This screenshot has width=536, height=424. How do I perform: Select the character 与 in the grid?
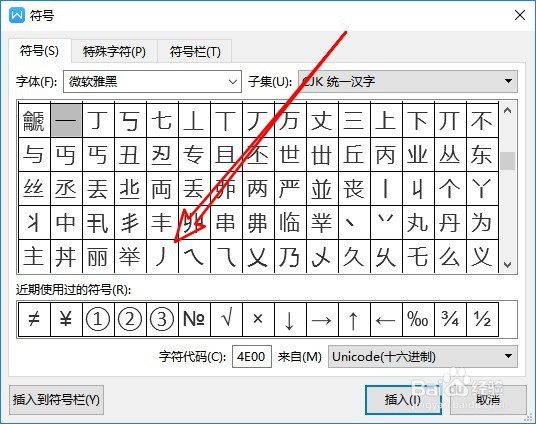[34, 155]
